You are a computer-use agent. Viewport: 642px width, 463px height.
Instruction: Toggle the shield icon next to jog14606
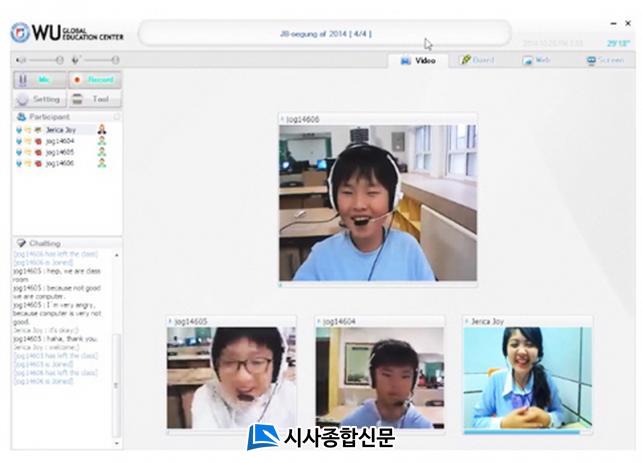point(19,163)
